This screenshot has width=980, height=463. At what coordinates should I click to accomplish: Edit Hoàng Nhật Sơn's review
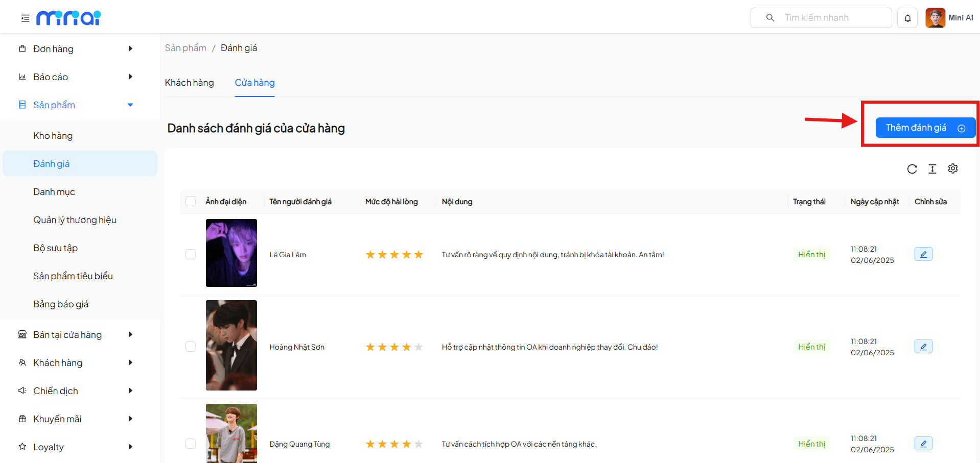[923, 347]
